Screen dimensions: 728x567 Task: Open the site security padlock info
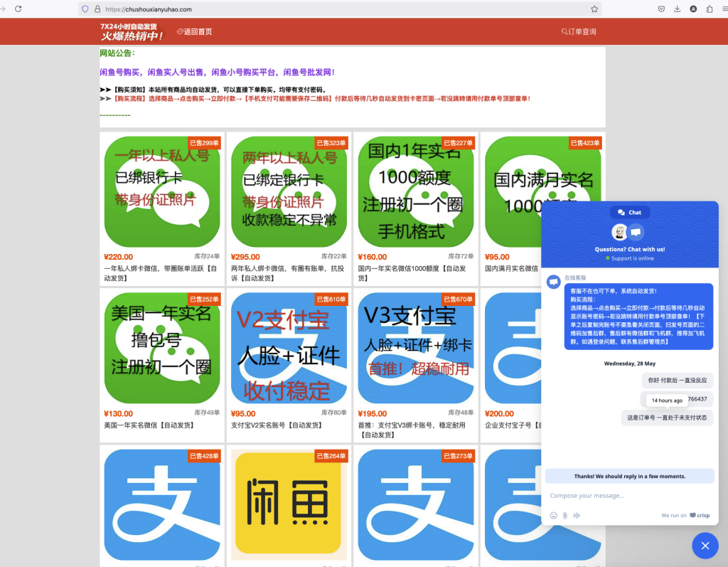[97, 9]
